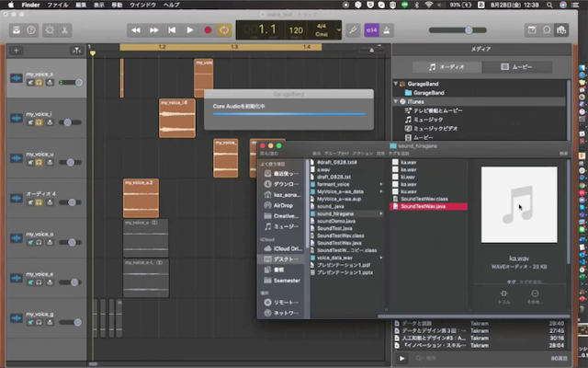Toggle the Cycle loop button
The height and width of the screenshot is (368, 588).
[223, 30]
